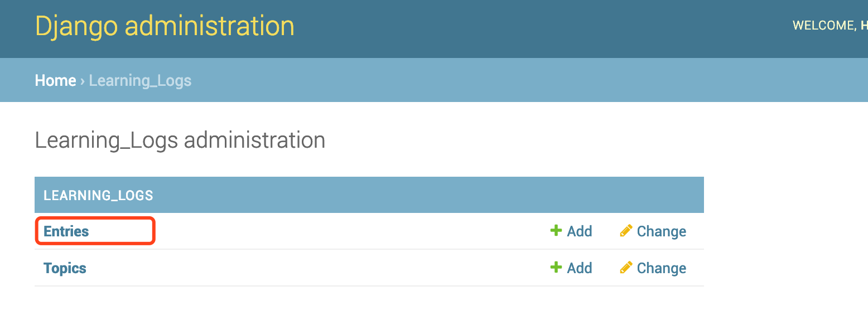Click the yellow pencil icon in Topics row
Viewport: 868px width, 330px height.
coord(626,267)
